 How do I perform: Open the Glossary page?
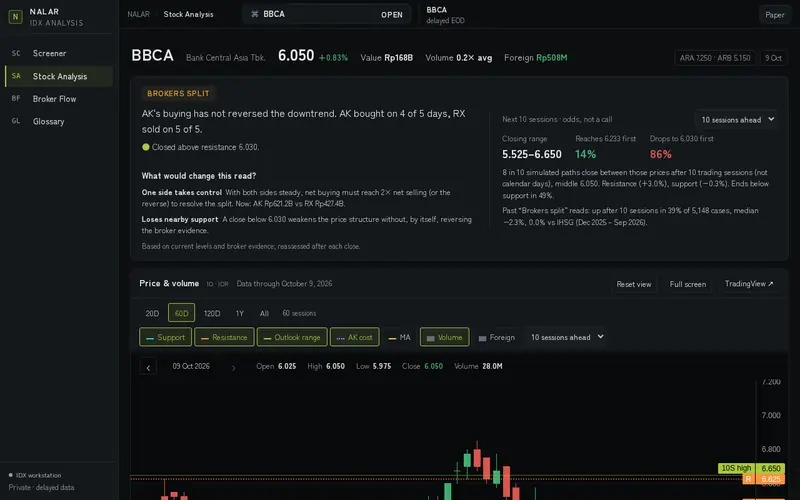[59, 121]
